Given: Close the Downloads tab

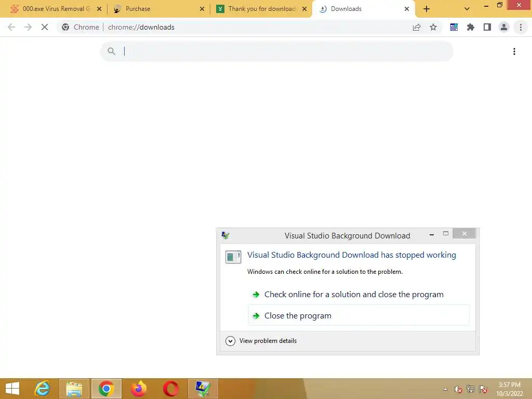Looking at the screenshot, I should 406,9.
